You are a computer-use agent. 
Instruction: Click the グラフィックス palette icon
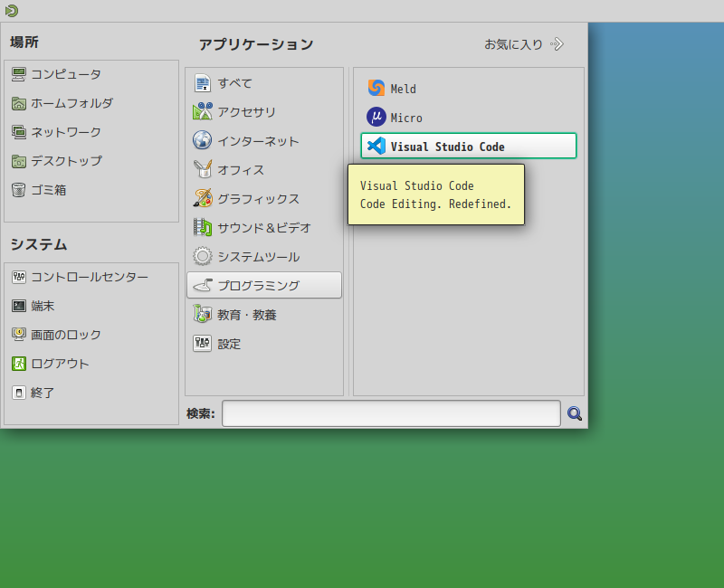point(202,199)
